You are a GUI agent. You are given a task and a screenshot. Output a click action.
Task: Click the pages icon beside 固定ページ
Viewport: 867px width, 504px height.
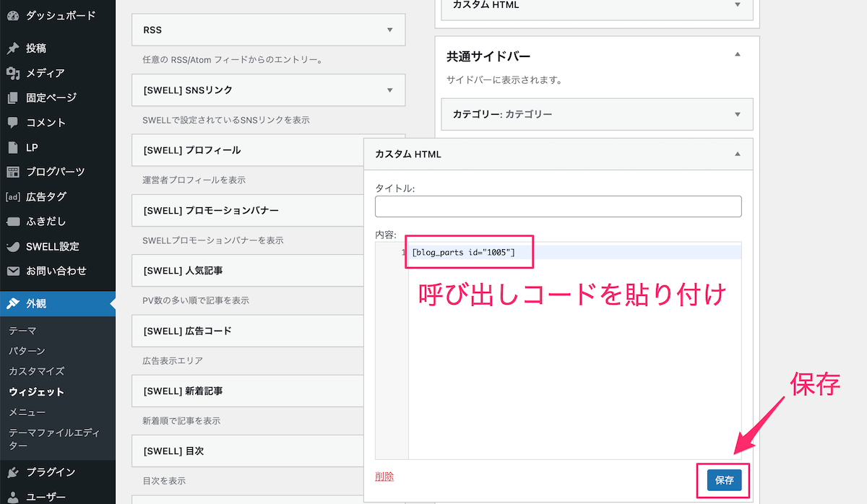pyautogui.click(x=13, y=97)
